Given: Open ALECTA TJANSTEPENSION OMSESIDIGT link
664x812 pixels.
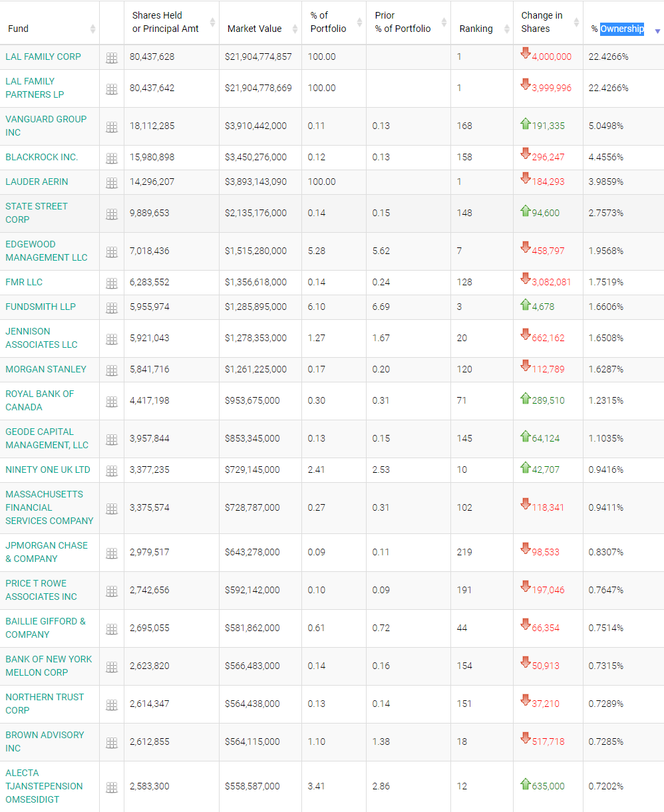Looking at the screenshot, I should [x=45, y=786].
